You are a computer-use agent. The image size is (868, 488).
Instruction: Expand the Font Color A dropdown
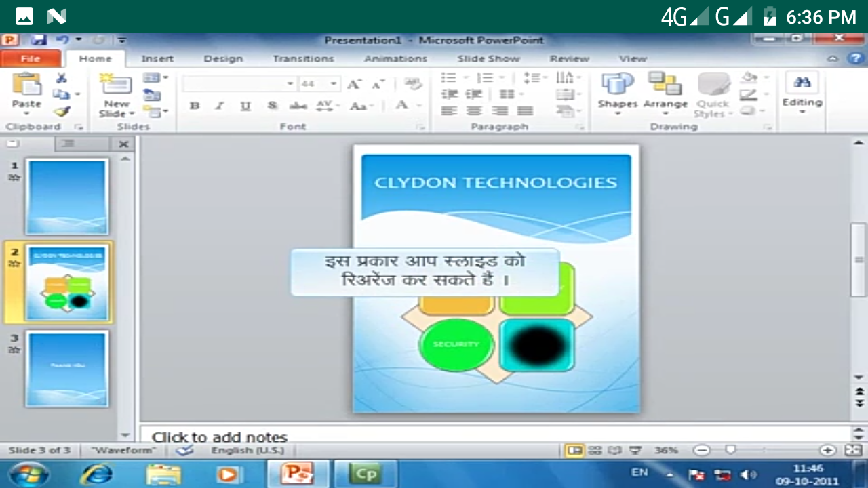[x=418, y=106]
